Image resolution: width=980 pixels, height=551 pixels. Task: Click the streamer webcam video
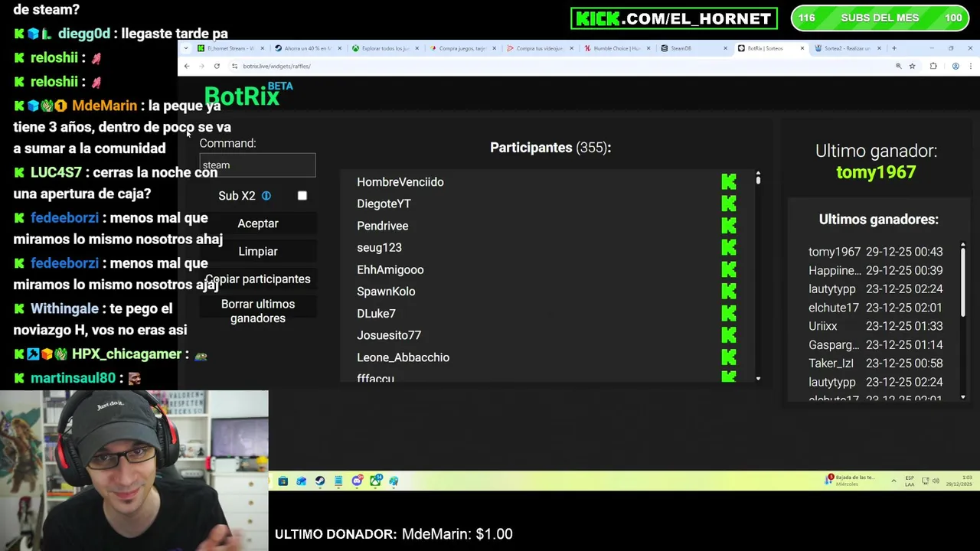click(134, 471)
